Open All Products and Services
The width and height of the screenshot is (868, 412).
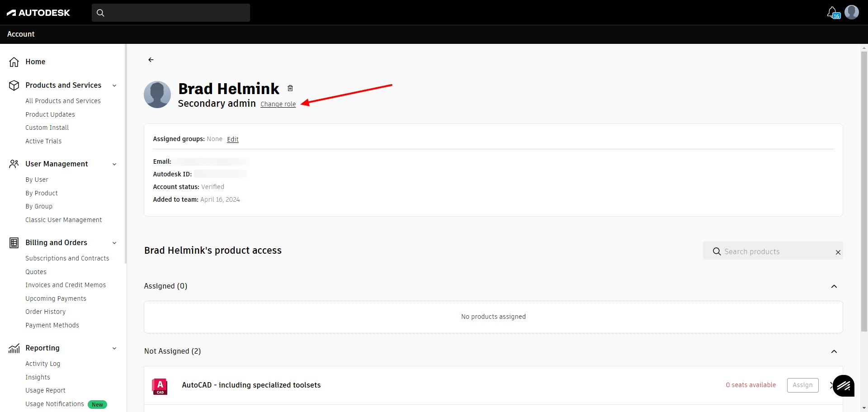[63, 101]
